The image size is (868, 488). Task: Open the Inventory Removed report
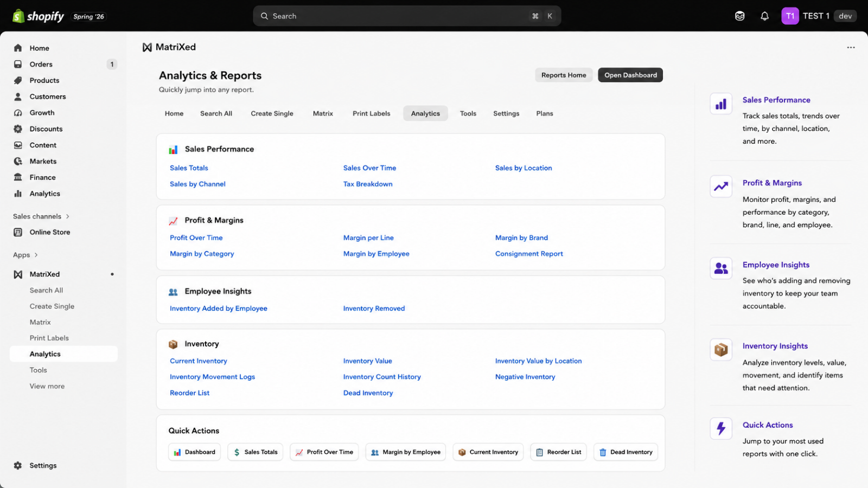tap(374, 309)
